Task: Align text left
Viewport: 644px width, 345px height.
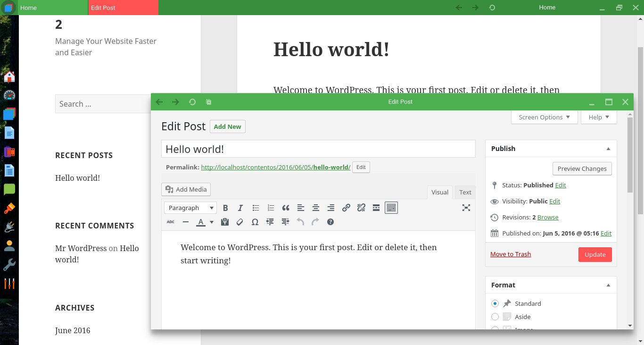Action: [301, 208]
